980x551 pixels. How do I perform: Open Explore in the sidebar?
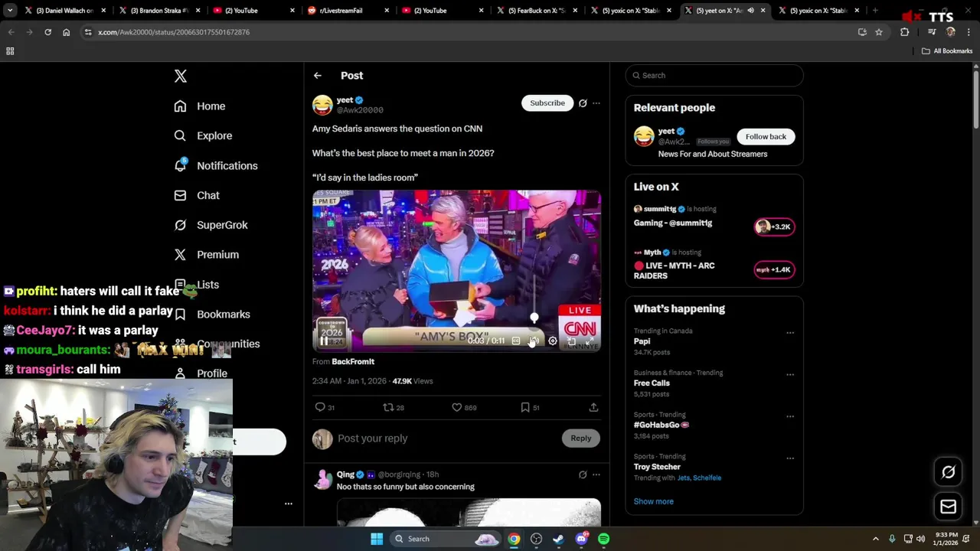tap(203, 135)
